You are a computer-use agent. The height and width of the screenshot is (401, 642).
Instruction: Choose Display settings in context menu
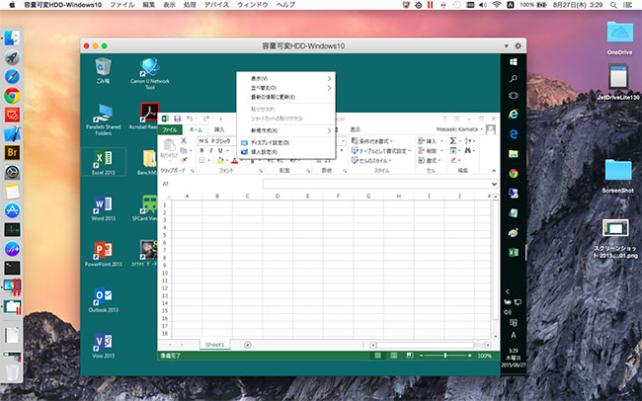(x=286, y=143)
